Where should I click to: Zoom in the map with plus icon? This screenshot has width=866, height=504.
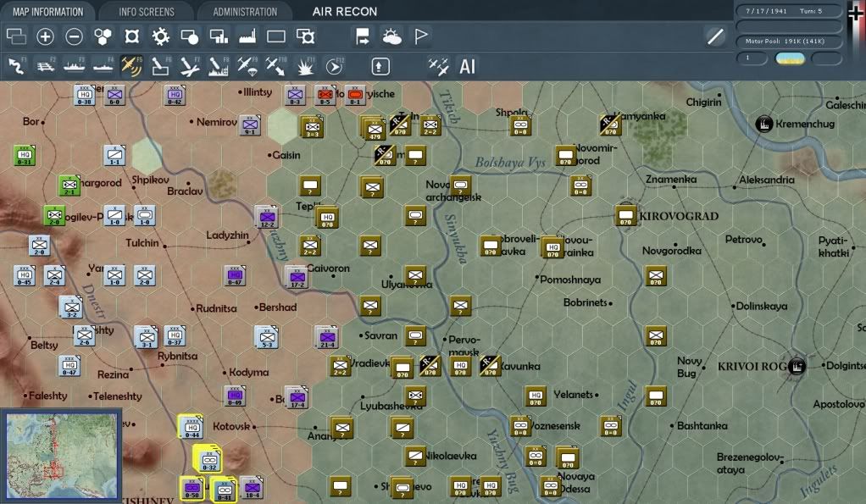[45, 37]
